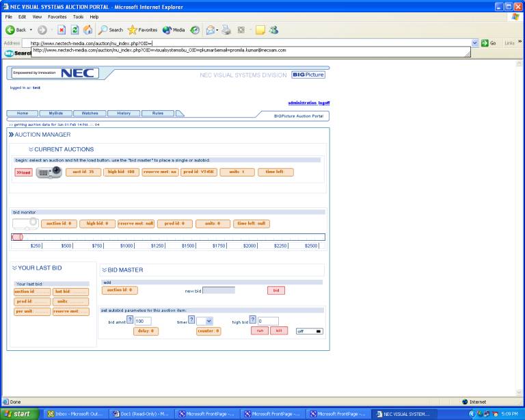The height and width of the screenshot is (420, 525).
Task: Click the kill autobid button
Action: [x=279, y=330]
